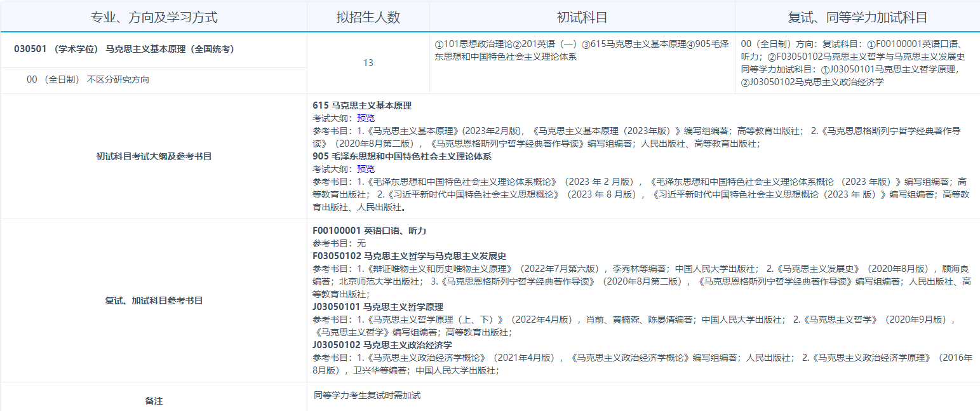Image resolution: width=980 pixels, height=411 pixels.
Task: Click the 615 马克思主义基本原理 section heading
Action: pos(362,105)
